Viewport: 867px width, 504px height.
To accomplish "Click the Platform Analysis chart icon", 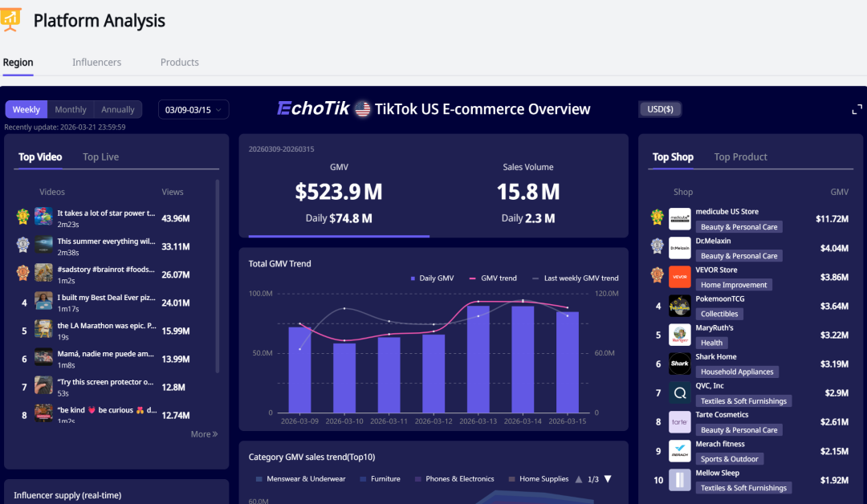I will tap(11, 19).
